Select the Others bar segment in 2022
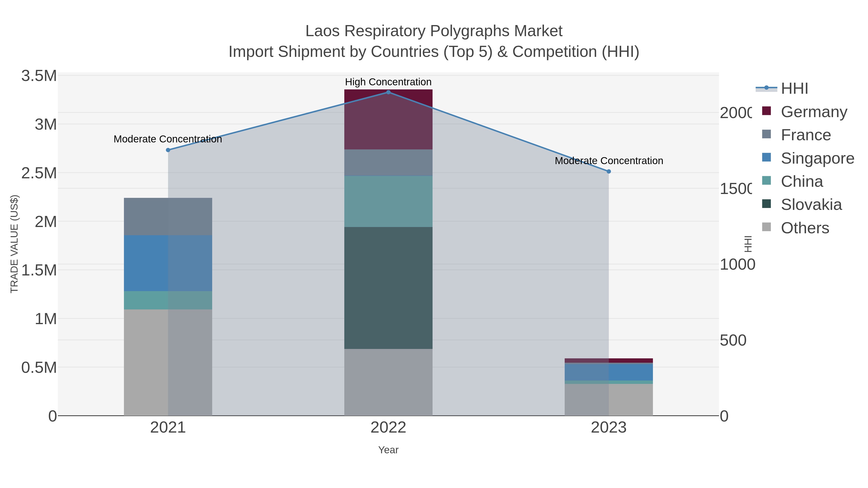Screen dimensions: 868x488 click(x=388, y=382)
